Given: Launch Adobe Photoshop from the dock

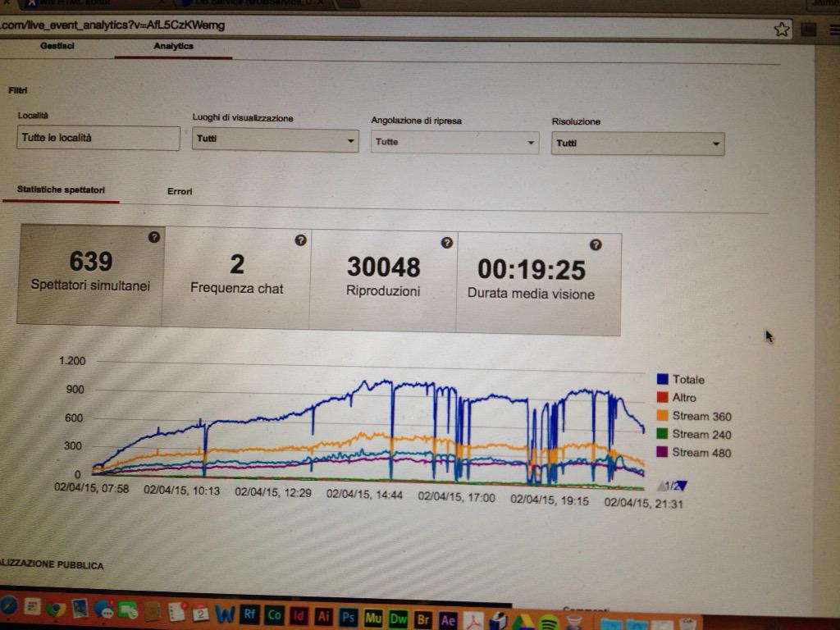Looking at the screenshot, I should coord(348,619).
